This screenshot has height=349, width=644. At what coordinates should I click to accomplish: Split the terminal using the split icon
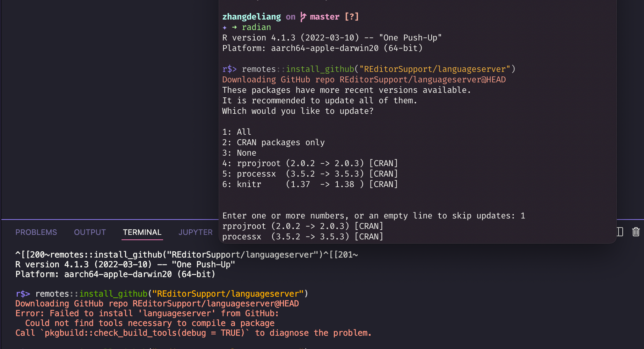click(x=620, y=232)
